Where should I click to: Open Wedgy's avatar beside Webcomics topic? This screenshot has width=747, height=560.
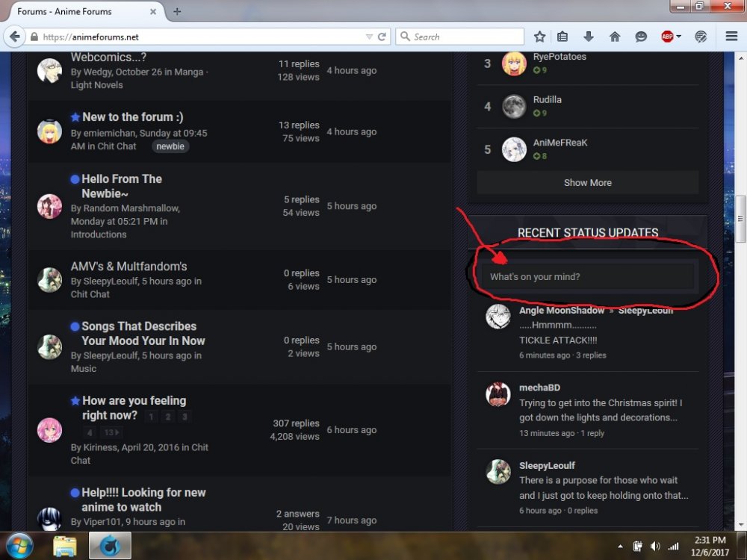(x=49, y=70)
